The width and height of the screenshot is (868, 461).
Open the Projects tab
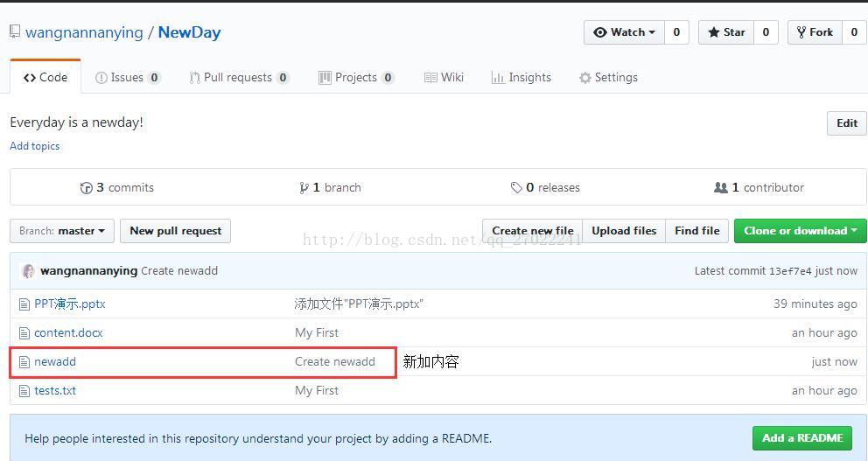tap(356, 78)
